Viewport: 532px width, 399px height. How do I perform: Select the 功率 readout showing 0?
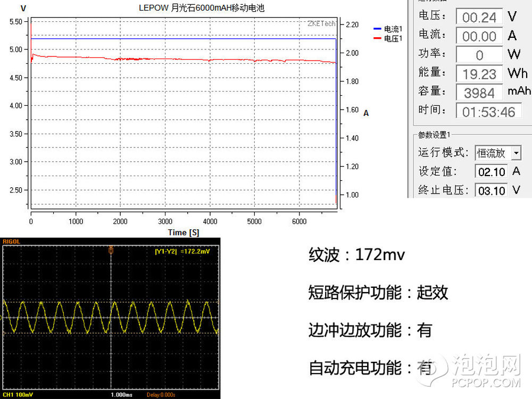click(479, 55)
